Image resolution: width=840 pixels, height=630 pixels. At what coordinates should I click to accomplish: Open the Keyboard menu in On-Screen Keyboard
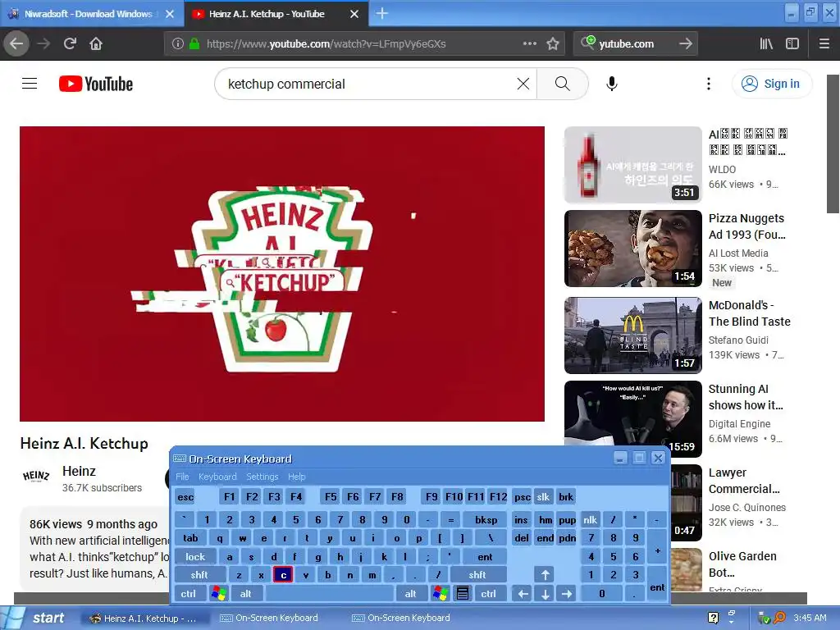(x=217, y=477)
